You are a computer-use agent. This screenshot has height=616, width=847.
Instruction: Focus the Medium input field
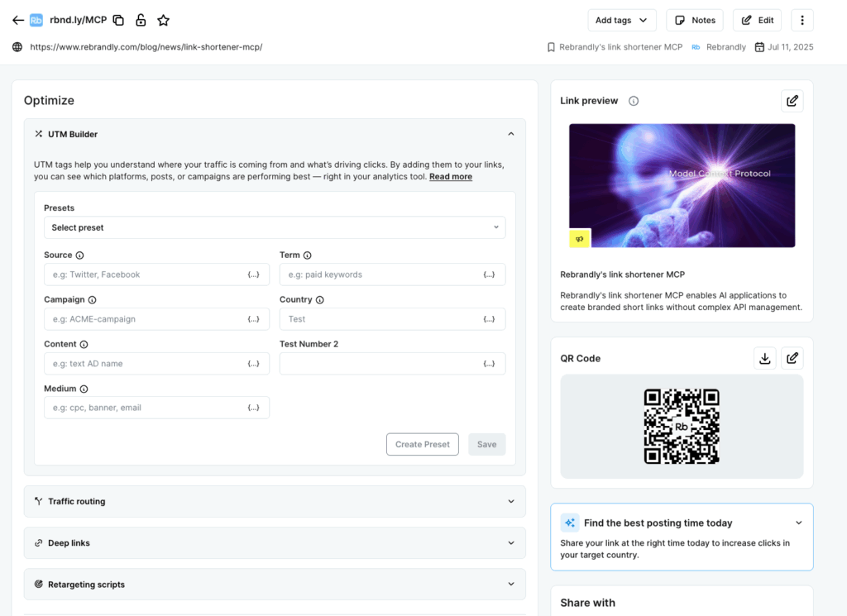pos(156,408)
